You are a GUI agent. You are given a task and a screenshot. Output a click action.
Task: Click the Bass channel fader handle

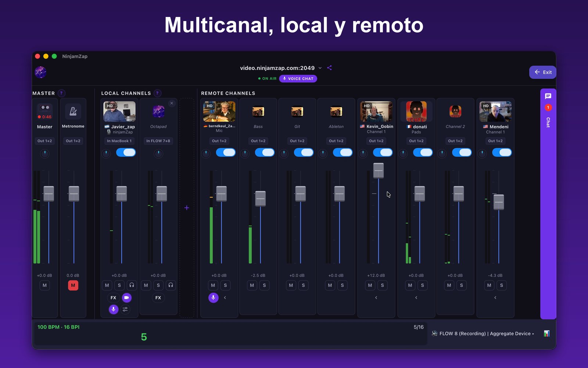pos(261,199)
